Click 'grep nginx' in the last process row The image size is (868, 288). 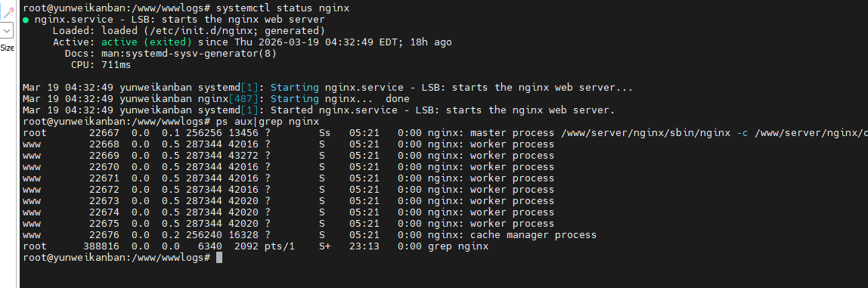(x=457, y=246)
